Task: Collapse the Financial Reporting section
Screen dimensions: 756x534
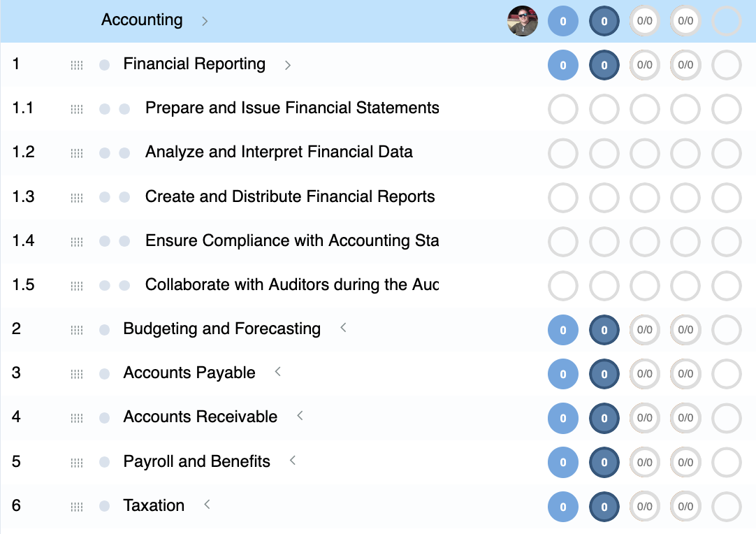Action: 287,64
